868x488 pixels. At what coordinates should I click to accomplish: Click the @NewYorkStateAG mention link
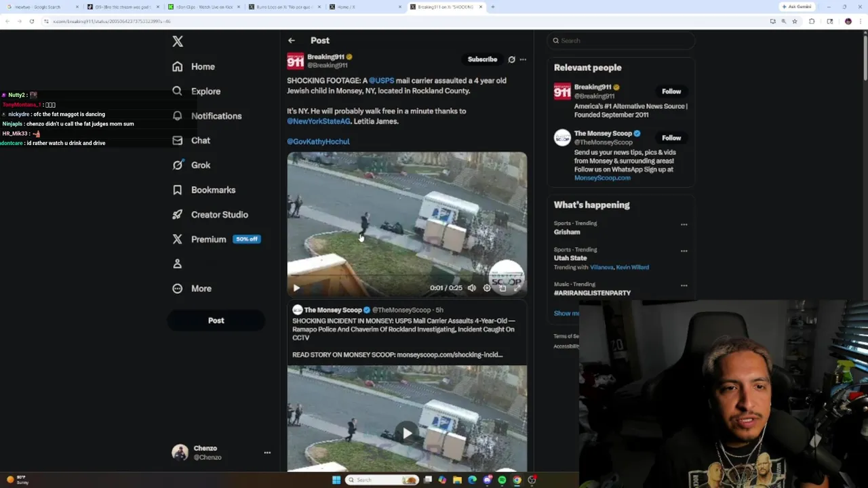click(x=319, y=121)
